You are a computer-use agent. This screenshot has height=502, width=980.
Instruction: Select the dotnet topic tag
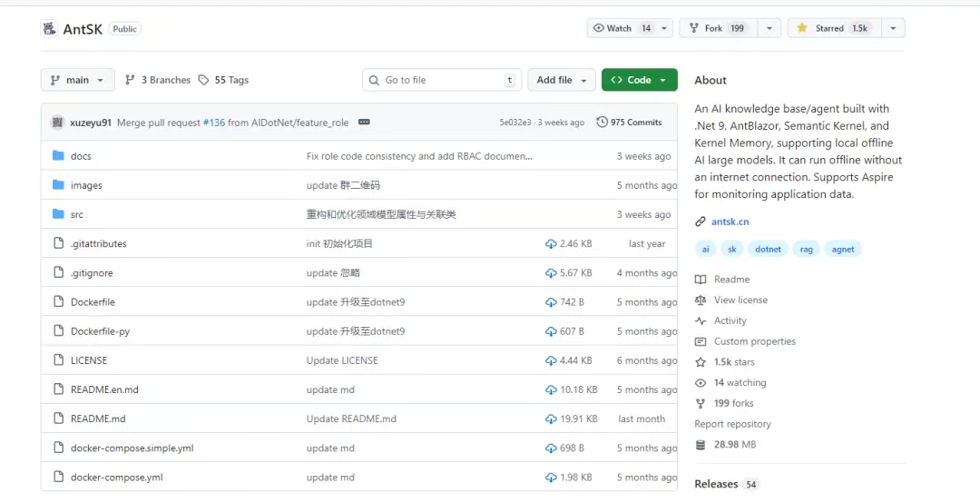769,249
